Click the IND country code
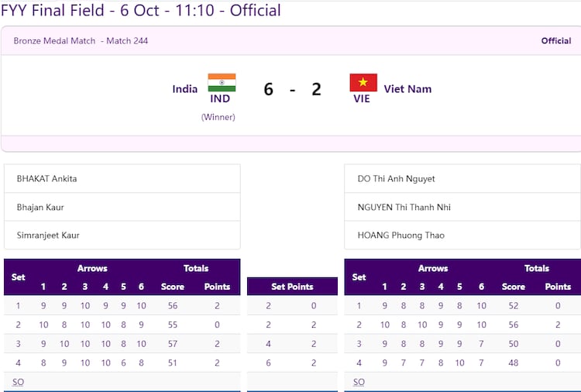 point(220,99)
